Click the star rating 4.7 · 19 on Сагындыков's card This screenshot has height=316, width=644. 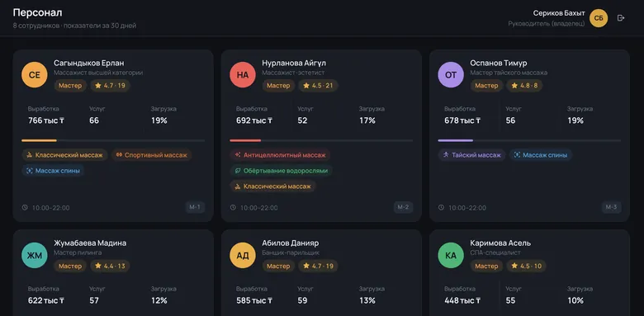[x=110, y=86]
